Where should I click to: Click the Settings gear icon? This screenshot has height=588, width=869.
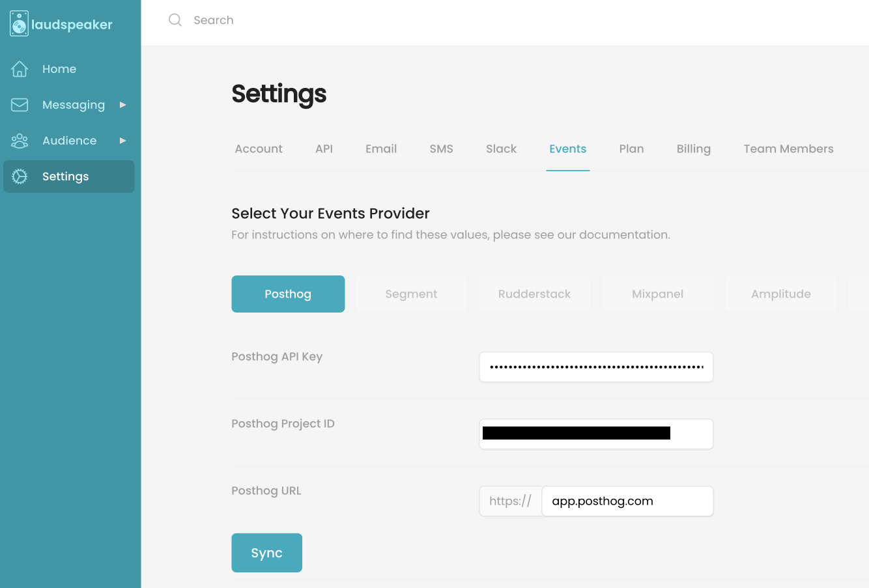pos(20,176)
